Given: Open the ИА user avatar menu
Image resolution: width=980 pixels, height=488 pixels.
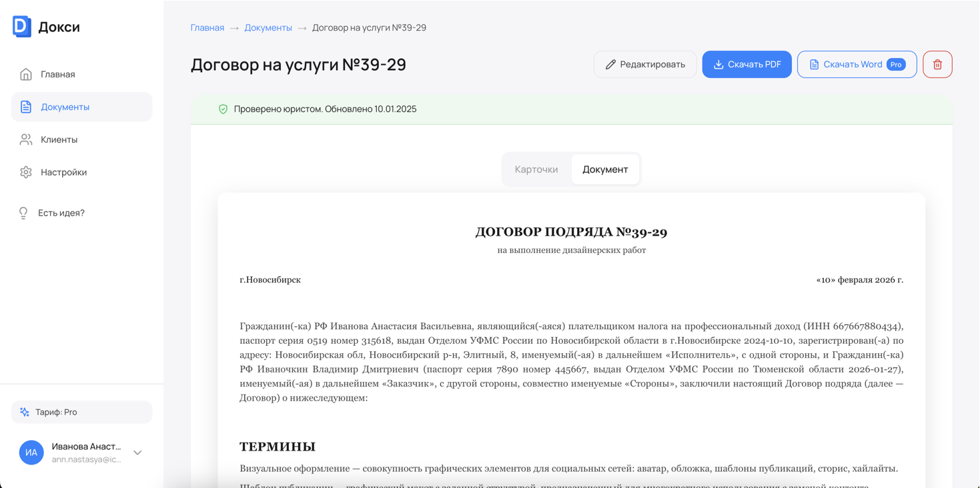Looking at the screenshot, I should [x=31, y=453].
